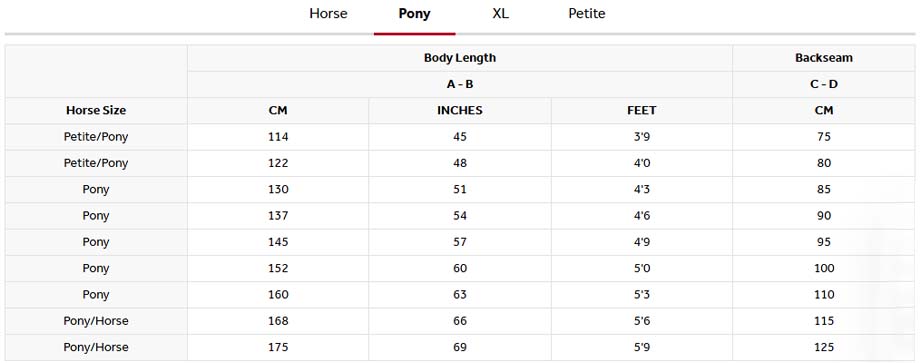Click the C - D subheader cell
Screen dimensions: 920x363
(x=824, y=84)
